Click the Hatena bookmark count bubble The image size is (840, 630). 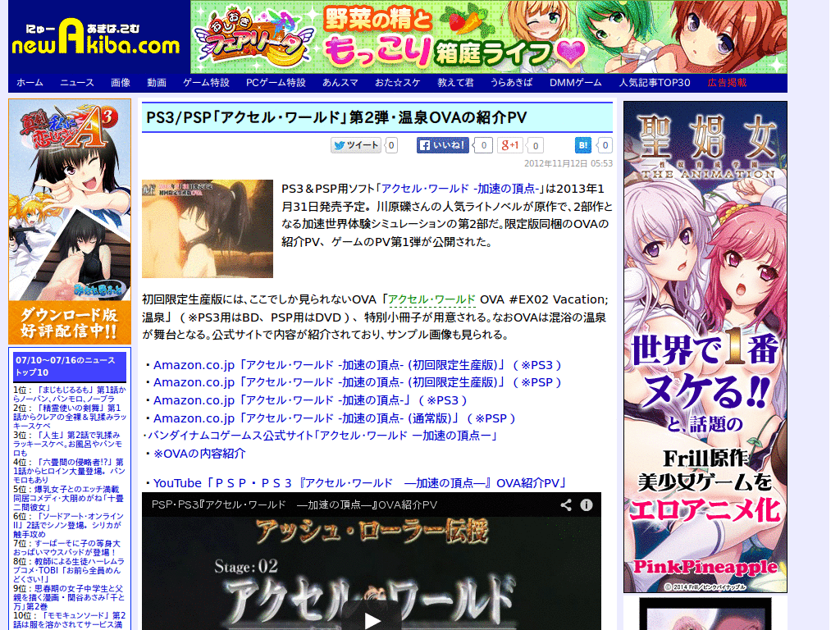pyautogui.click(x=605, y=145)
